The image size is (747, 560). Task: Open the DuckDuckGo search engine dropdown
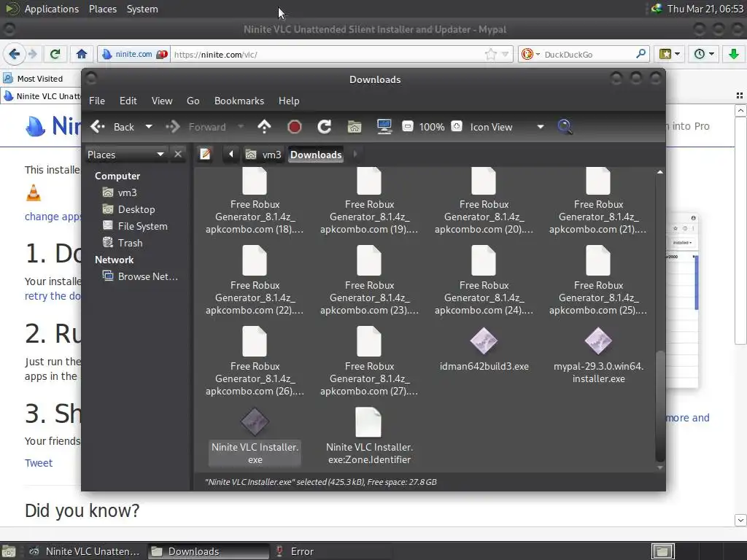[530, 54]
